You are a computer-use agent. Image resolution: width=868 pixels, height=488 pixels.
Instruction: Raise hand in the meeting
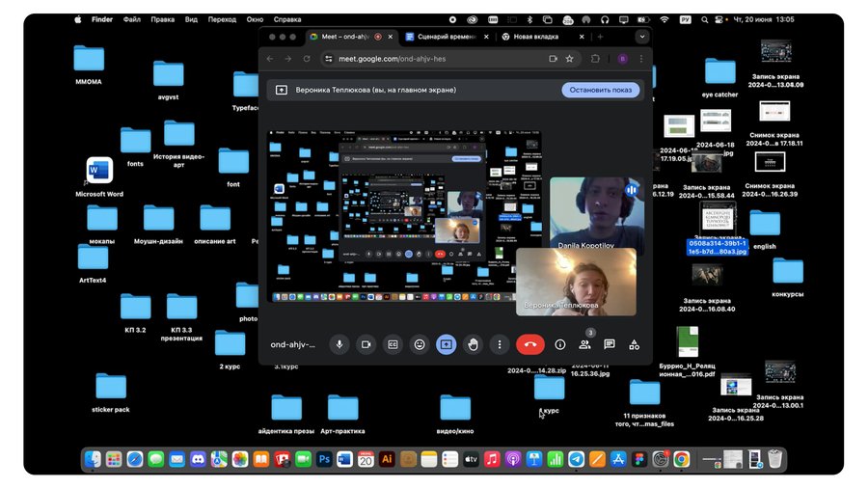pos(473,344)
